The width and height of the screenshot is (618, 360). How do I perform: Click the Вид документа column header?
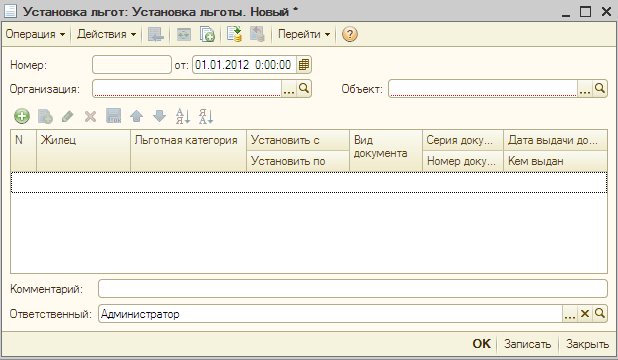pos(386,151)
